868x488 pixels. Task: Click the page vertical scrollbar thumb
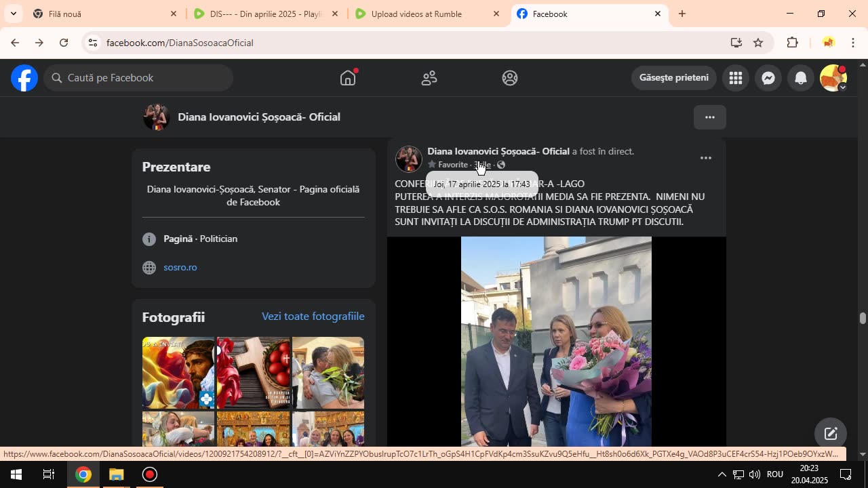pos(863,319)
